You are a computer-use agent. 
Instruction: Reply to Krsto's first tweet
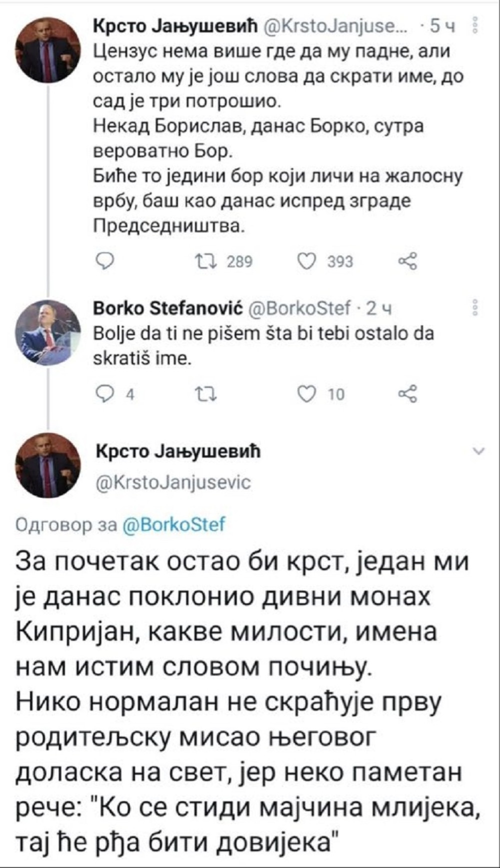pyautogui.click(x=105, y=261)
